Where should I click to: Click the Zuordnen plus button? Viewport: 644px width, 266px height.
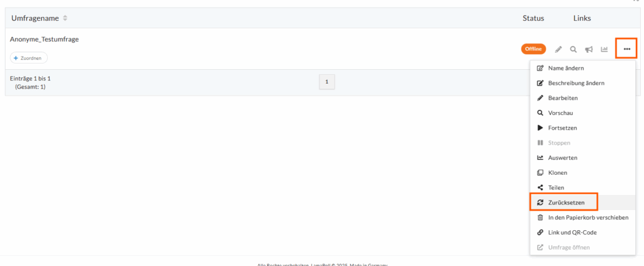tap(29, 58)
